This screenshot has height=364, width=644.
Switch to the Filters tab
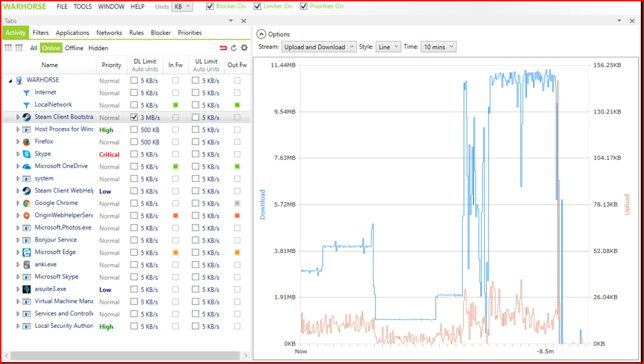coord(41,32)
